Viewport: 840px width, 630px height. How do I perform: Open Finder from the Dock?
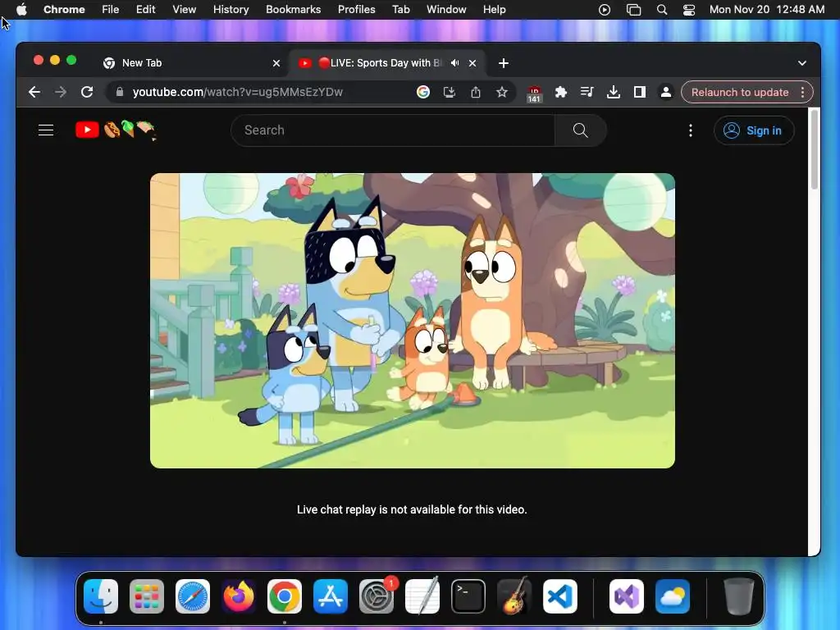click(101, 596)
